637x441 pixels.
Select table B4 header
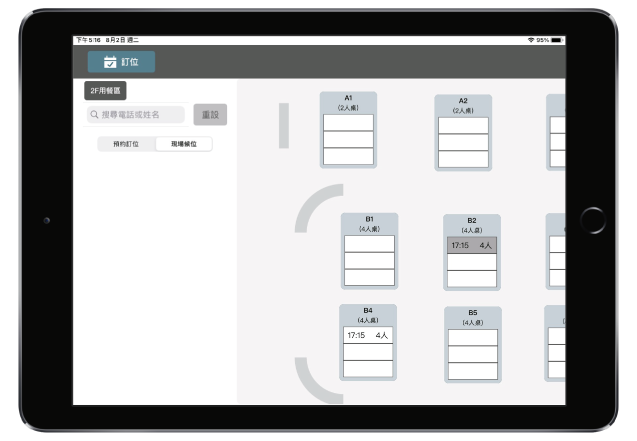[368, 315]
